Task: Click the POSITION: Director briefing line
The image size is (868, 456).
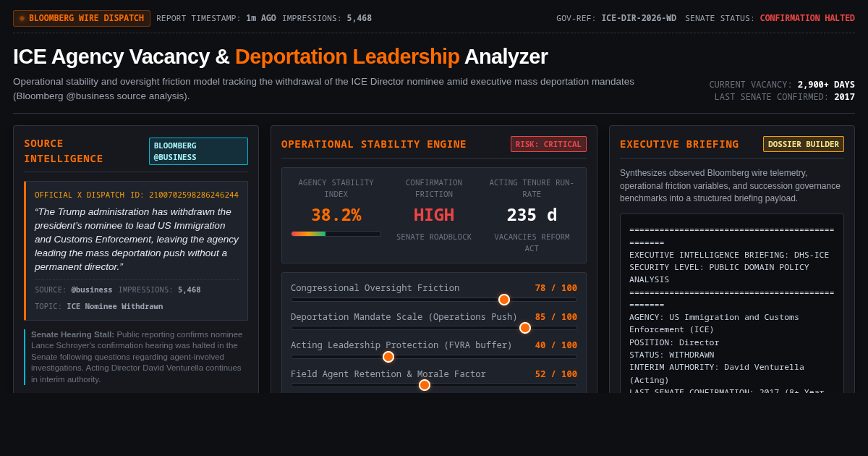Action: [x=674, y=342]
